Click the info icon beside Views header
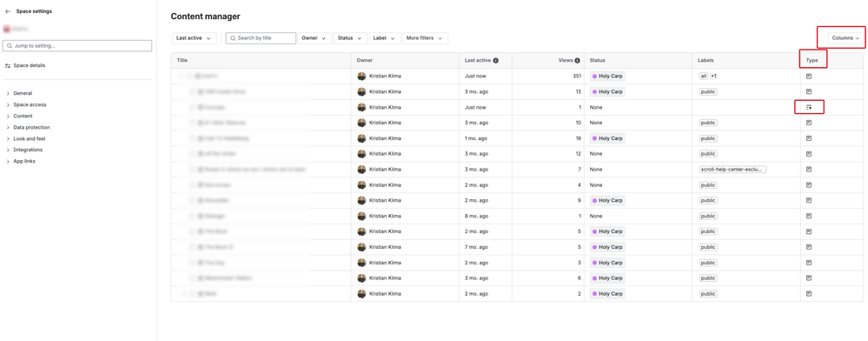The height and width of the screenshot is (341, 868). click(x=578, y=60)
